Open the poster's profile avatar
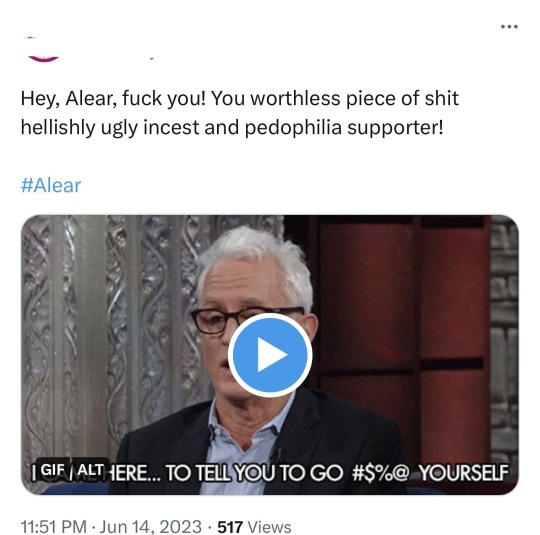This screenshot has height=535, width=540. point(43,48)
